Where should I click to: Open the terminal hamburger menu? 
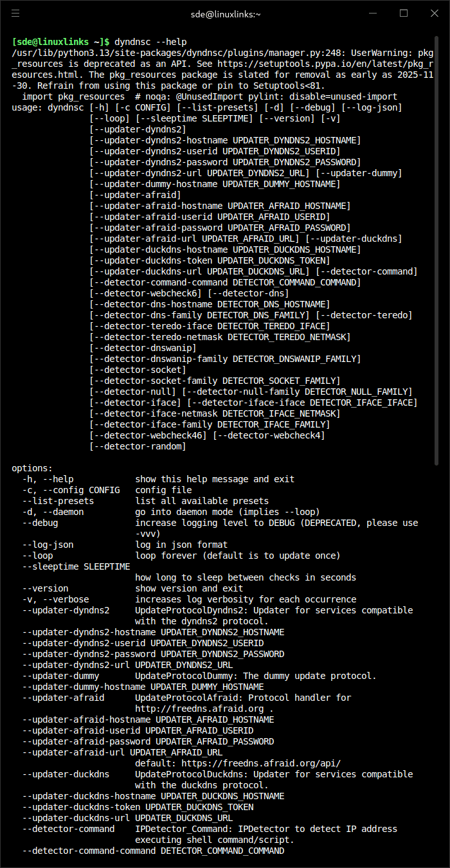click(15, 14)
